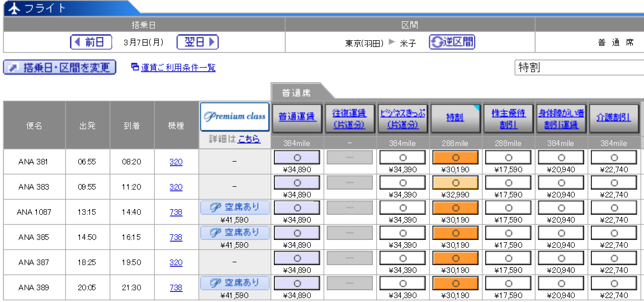Select ビジネスきっぷ seat for ANA 385

[403, 233]
